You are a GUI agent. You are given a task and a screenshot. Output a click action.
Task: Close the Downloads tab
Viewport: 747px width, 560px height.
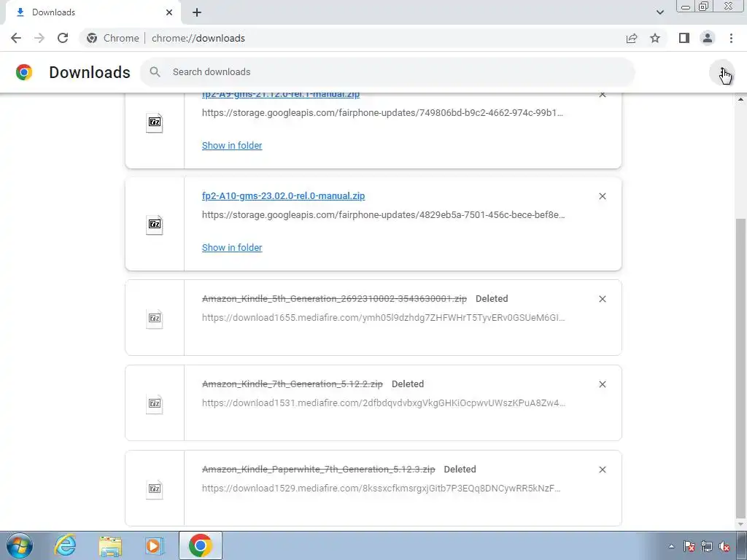[169, 12]
